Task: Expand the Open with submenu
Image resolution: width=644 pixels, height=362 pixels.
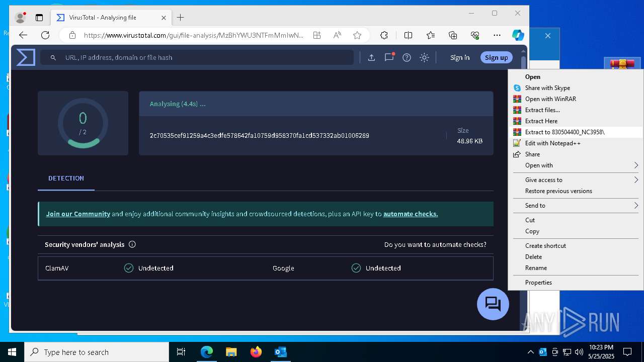Action: click(x=576, y=165)
